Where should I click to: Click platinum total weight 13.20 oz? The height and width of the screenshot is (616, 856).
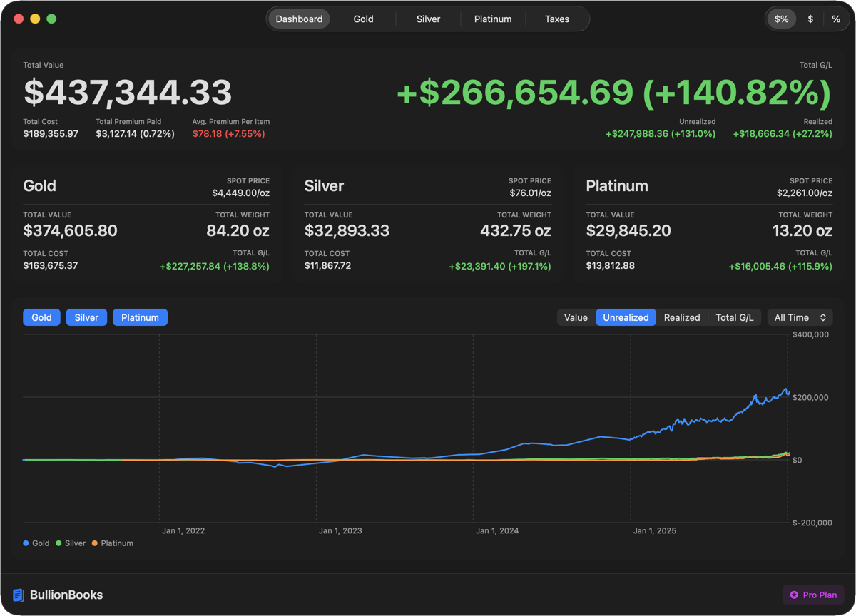[802, 230]
